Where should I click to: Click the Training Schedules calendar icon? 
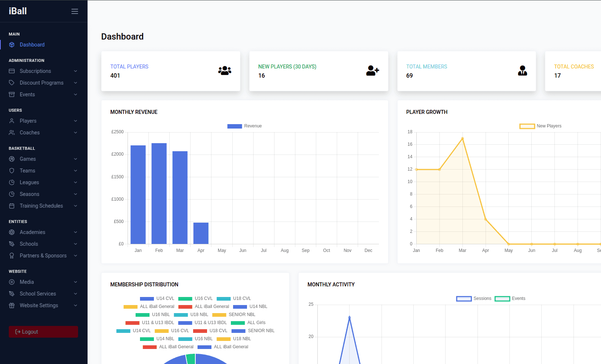[x=12, y=206]
